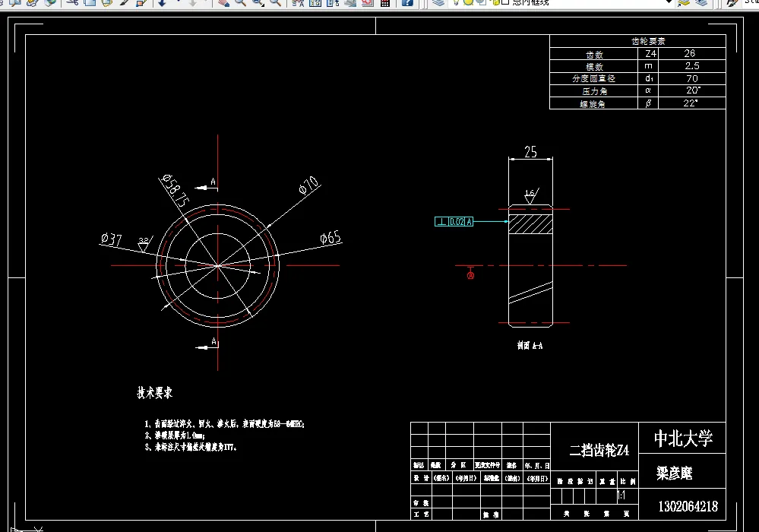The width and height of the screenshot is (759, 532).
Task: Select the upper section arrow labeled A
Action: click(207, 185)
